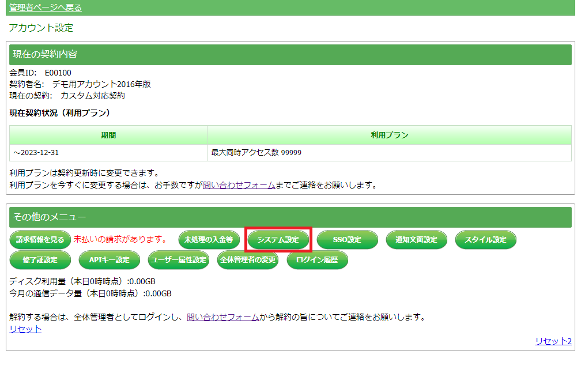Select the 会員ID E00100 text
This screenshot has height=392, width=581.
pos(40,73)
